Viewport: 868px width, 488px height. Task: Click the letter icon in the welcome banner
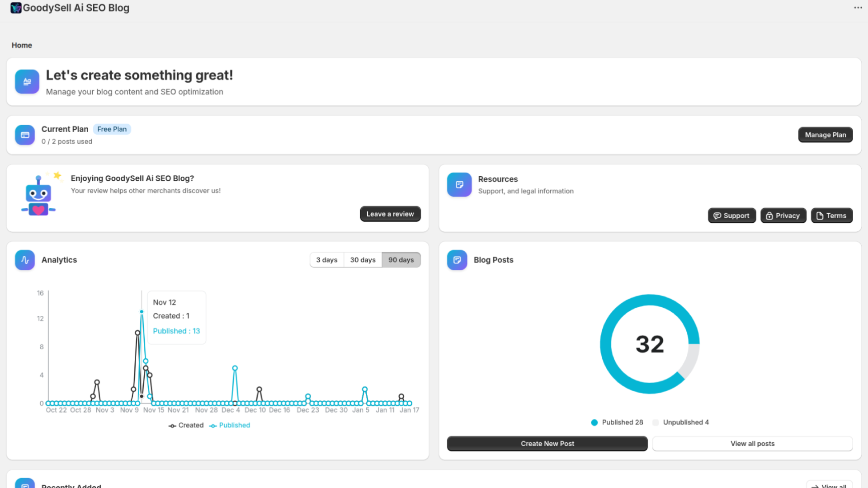click(x=27, y=82)
